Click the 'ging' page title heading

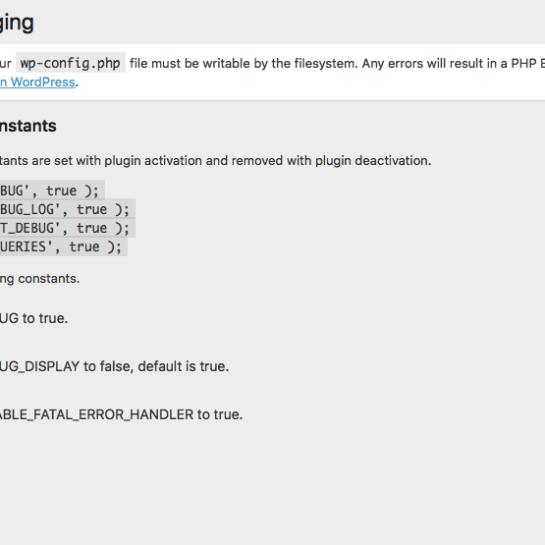[x=17, y=24]
